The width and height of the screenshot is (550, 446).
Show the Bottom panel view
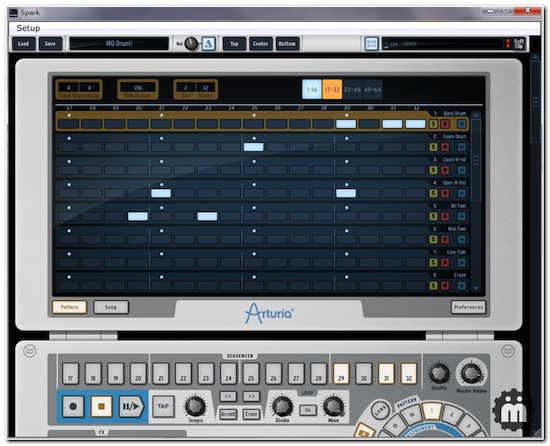point(287,44)
